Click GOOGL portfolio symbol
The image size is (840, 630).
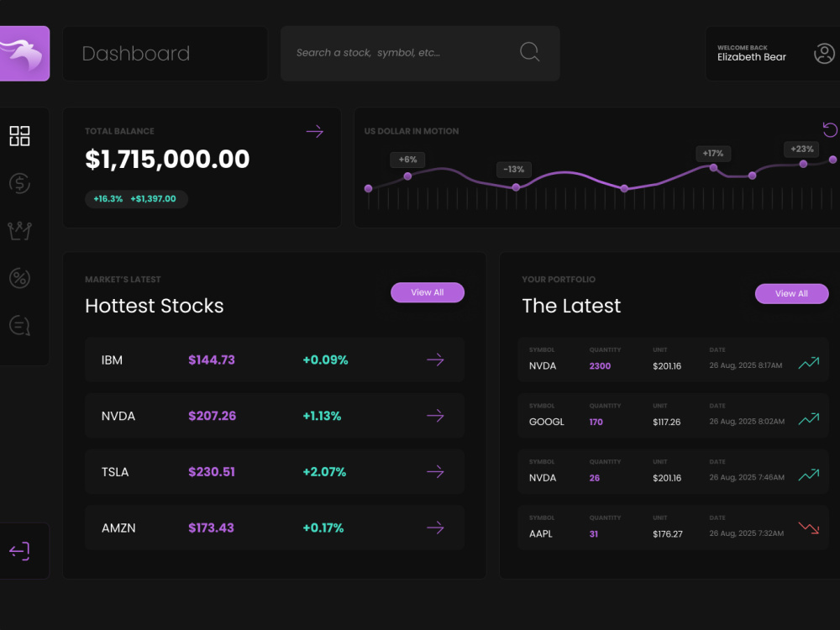pyautogui.click(x=547, y=422)
